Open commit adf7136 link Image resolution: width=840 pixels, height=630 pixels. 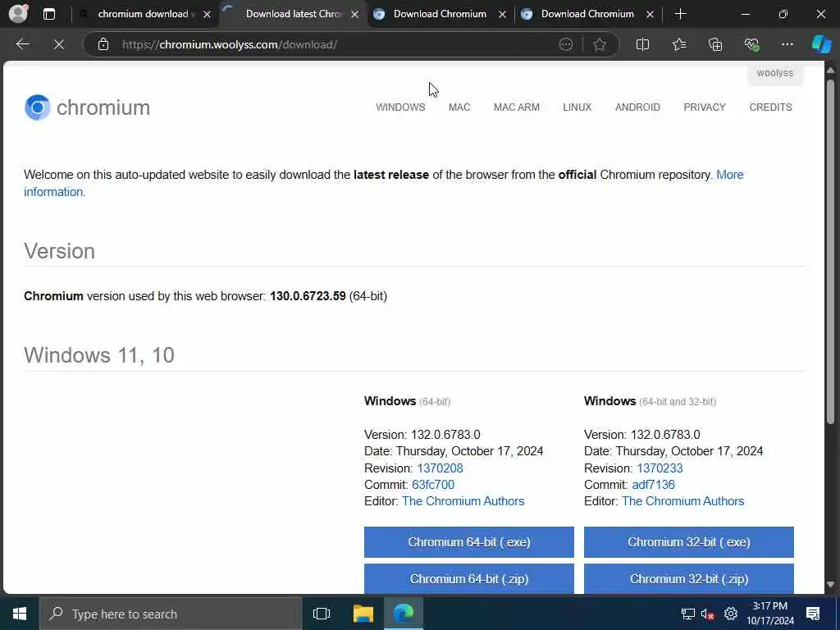pos(653,485)
